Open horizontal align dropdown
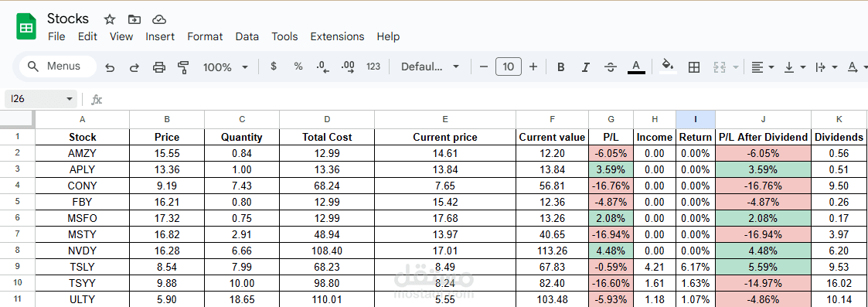Viewport: 868px width, 307px height. coord(763,67)
